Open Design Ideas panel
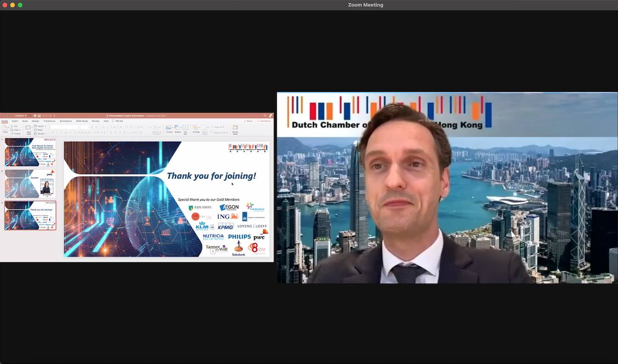Image resolution: width=618 pixels, height=364 pixels. point(235,128)
